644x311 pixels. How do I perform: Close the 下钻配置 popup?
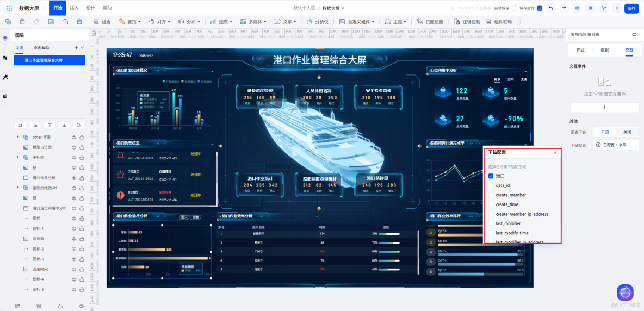click(x=555, y=152)
